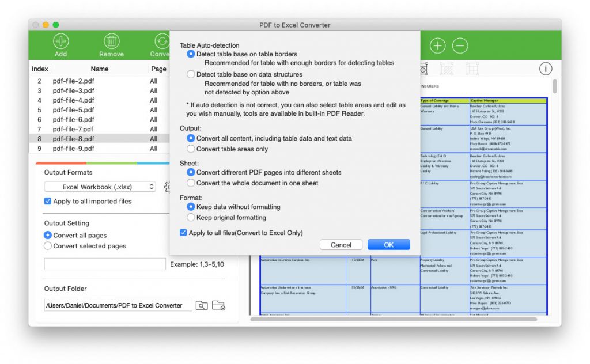Click the Name column header
Image resolution: width=590 pixels, height=364 pixels.
point(99,69)
